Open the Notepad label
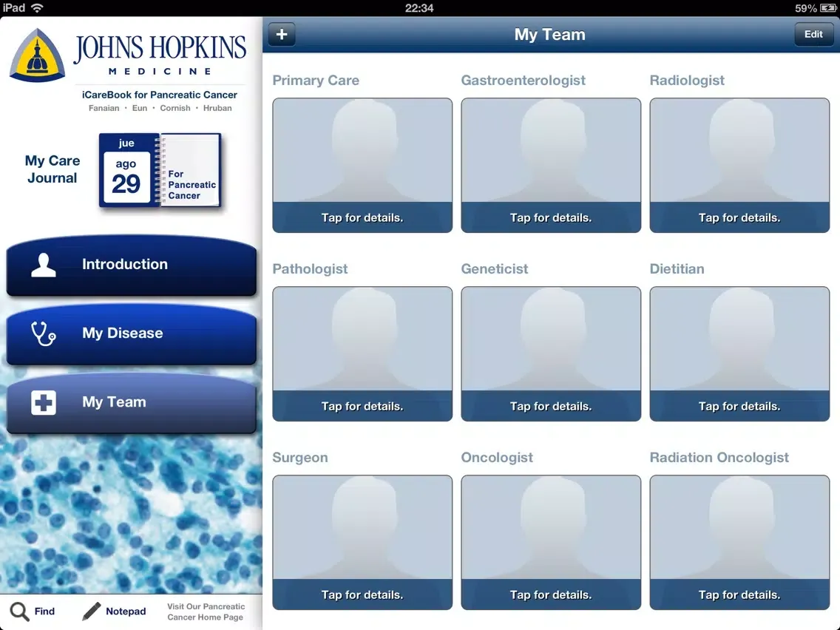This screenshot has width=840, height=630. click(126, 612)
